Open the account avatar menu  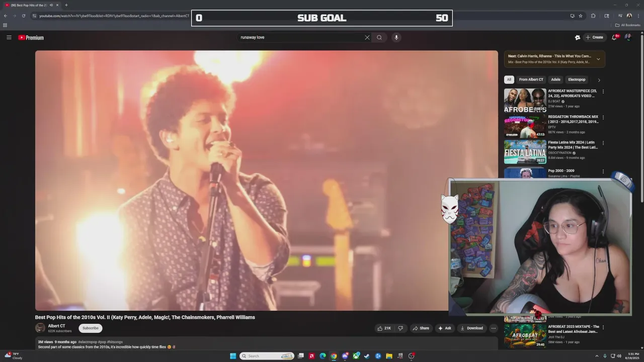[628, 37]
